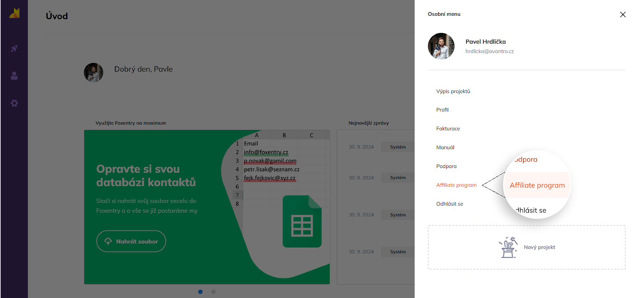Open the user icon in sidebar
Image resolution: width=644 pixels, height=298 pixels.
14,76
